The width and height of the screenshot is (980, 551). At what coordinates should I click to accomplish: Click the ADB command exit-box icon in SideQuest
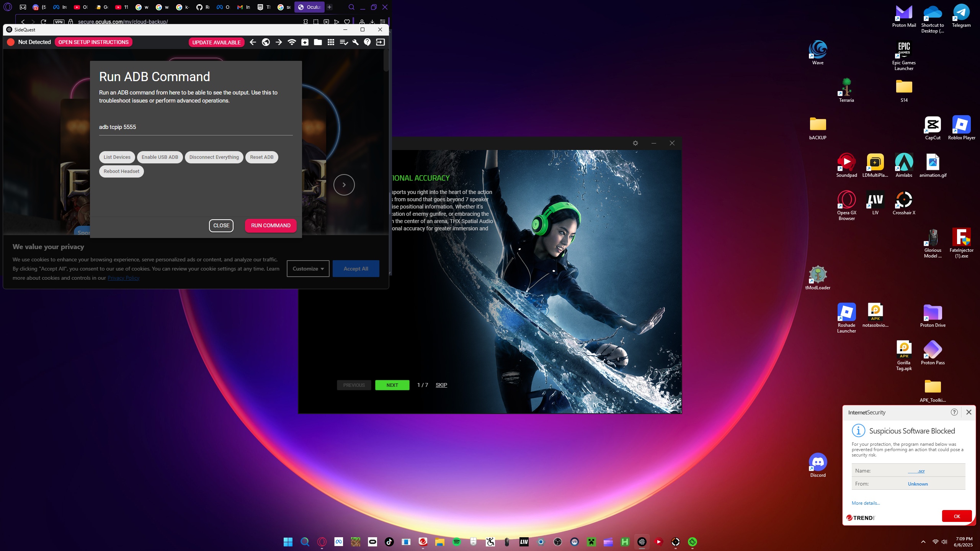coord(381,42)
